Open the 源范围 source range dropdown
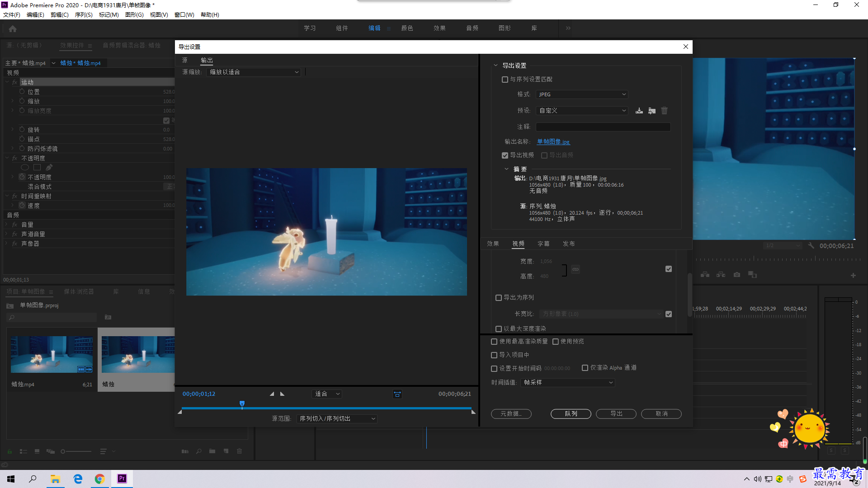This screenshot has height=488, width=868. 337,419
